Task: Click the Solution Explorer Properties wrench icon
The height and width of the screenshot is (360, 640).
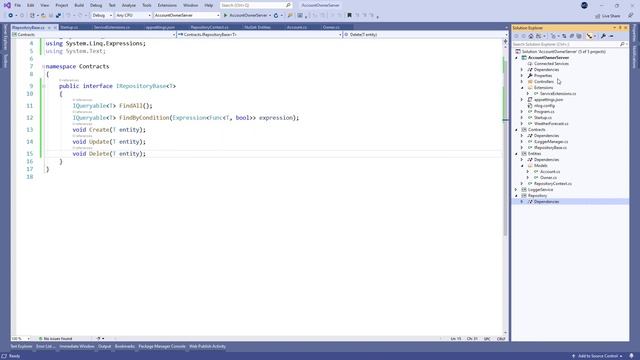Action: (x=603, y=36)
